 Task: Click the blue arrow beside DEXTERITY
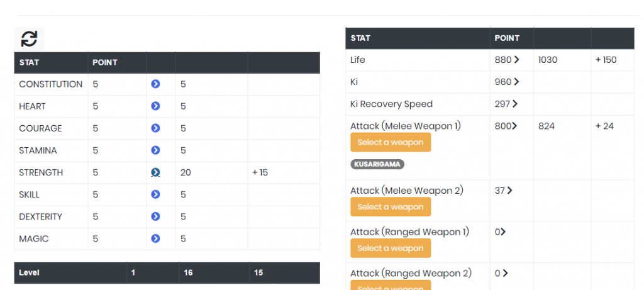pos(155,216)
